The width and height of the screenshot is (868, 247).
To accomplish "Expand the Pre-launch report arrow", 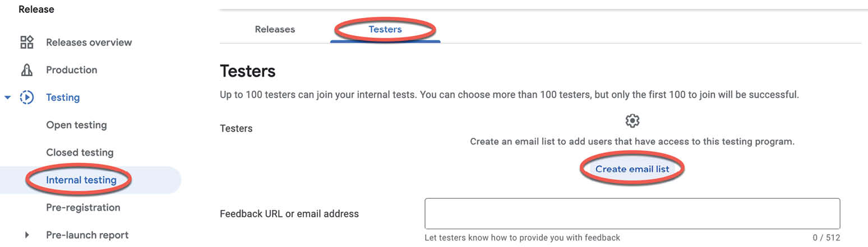I will (x=27, y=235).
